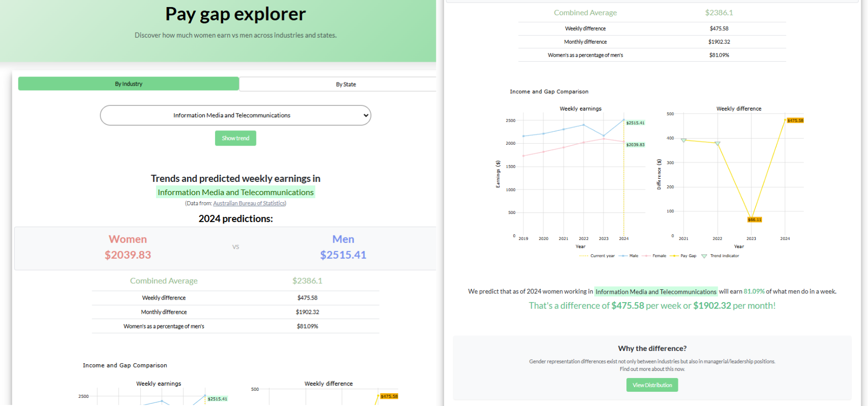
Task: Click the highlighted industry name under Trends heading
Action: (x=235, y=192)
